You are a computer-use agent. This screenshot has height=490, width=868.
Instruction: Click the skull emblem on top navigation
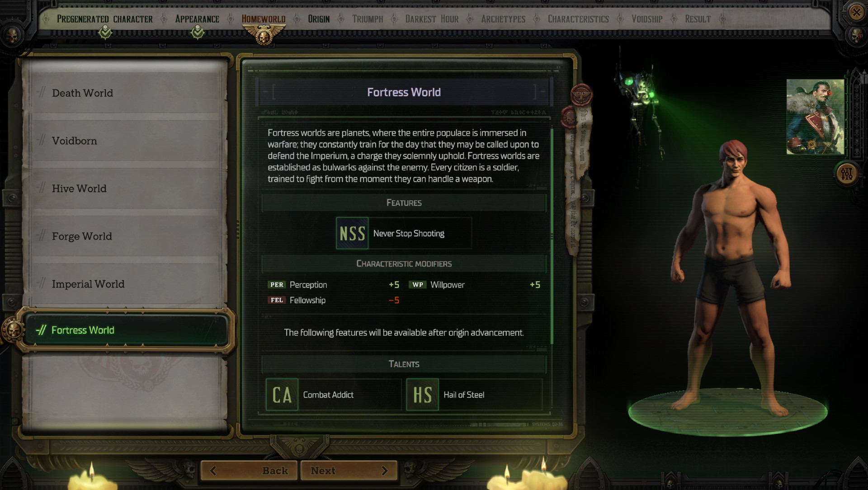pos(264,33)
